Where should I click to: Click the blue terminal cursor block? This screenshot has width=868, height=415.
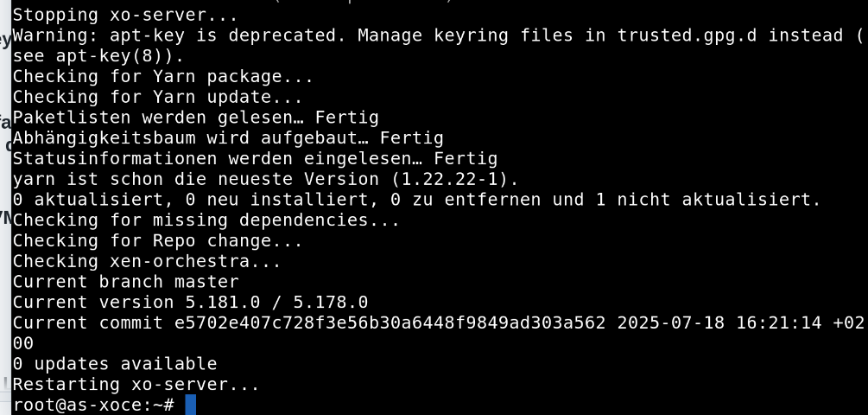click(190, 405)
